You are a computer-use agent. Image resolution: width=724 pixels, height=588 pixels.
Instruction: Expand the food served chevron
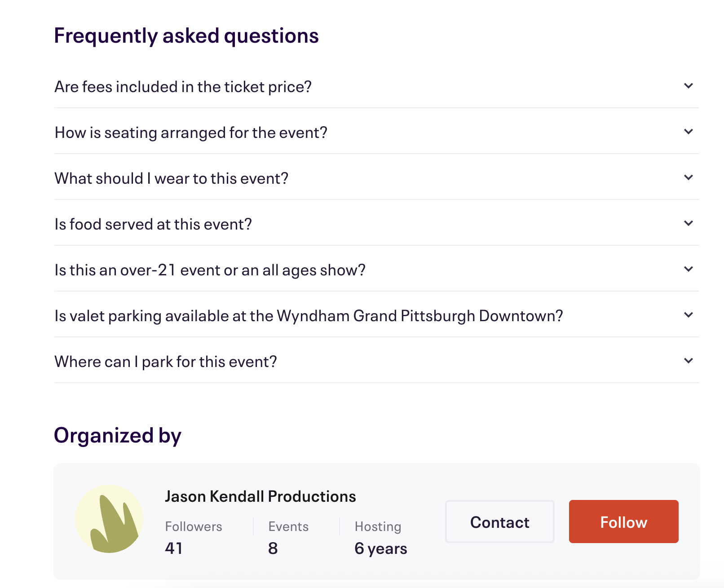(688, 223)
